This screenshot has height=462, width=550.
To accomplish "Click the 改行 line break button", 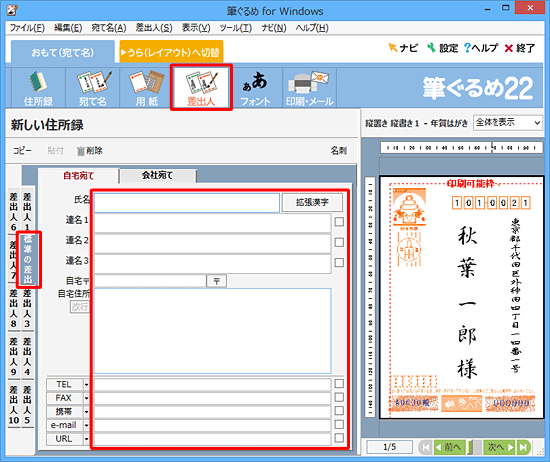I will (x=80, y=307).
